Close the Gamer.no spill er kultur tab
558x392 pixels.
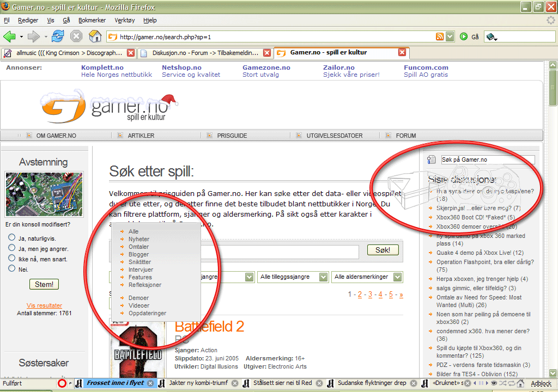(402, 52)
